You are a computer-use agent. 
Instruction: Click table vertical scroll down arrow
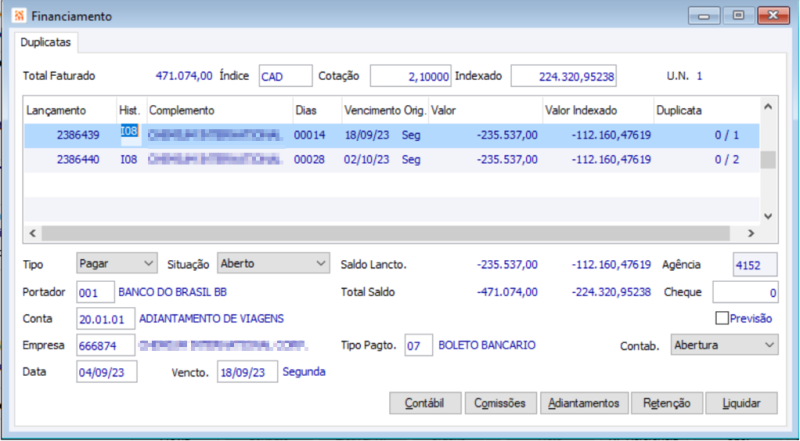(x=768, y=216)
